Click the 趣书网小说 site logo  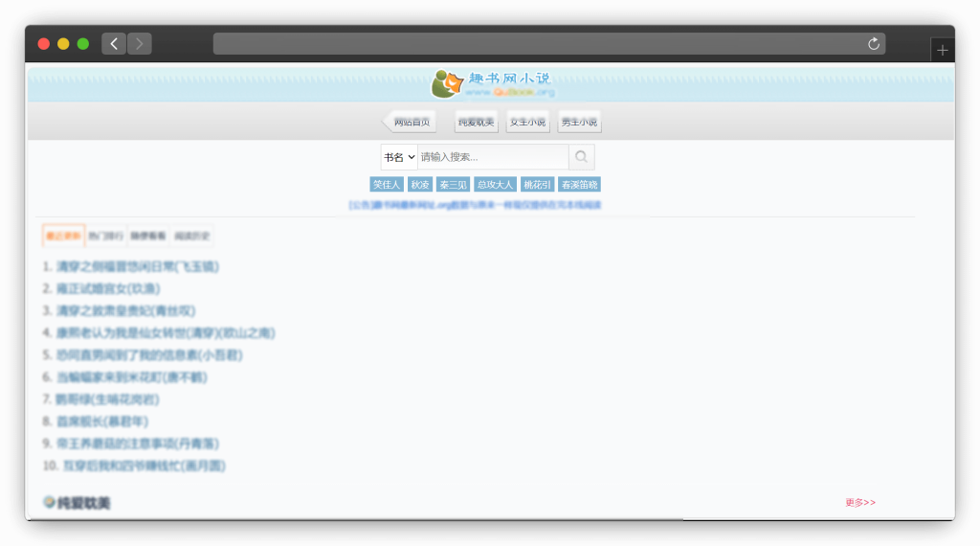[492, 84]
